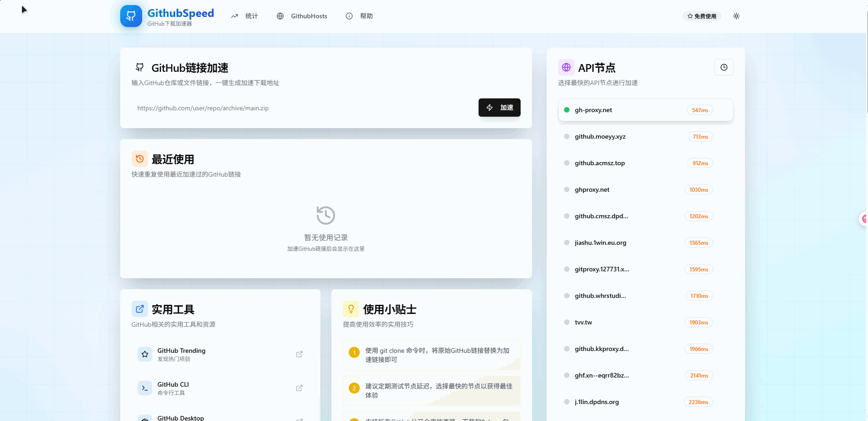The width and height of the screenshot is (868, 421).
Task: Click the 1565ms latency badge
Action: 699,243
